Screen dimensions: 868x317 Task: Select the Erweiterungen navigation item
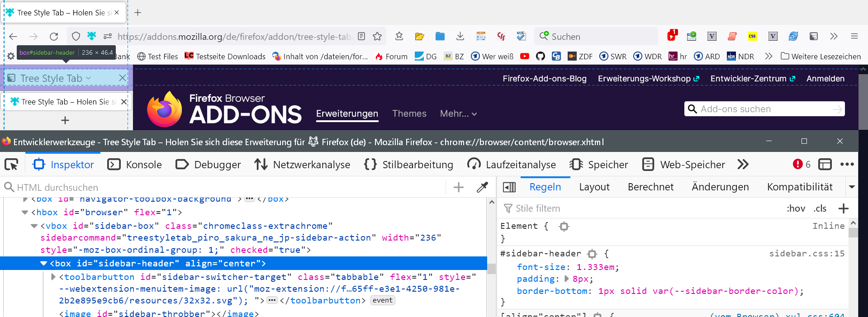347,114
